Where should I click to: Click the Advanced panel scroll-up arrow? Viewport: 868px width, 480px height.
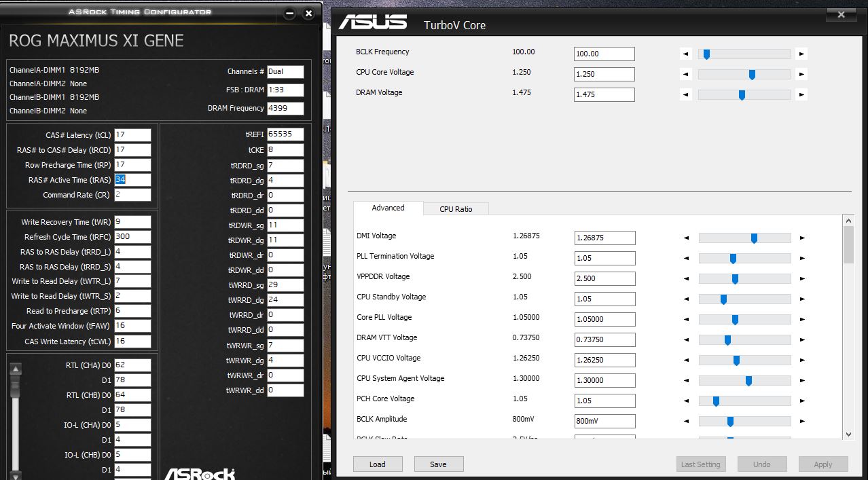coord(848,221)
